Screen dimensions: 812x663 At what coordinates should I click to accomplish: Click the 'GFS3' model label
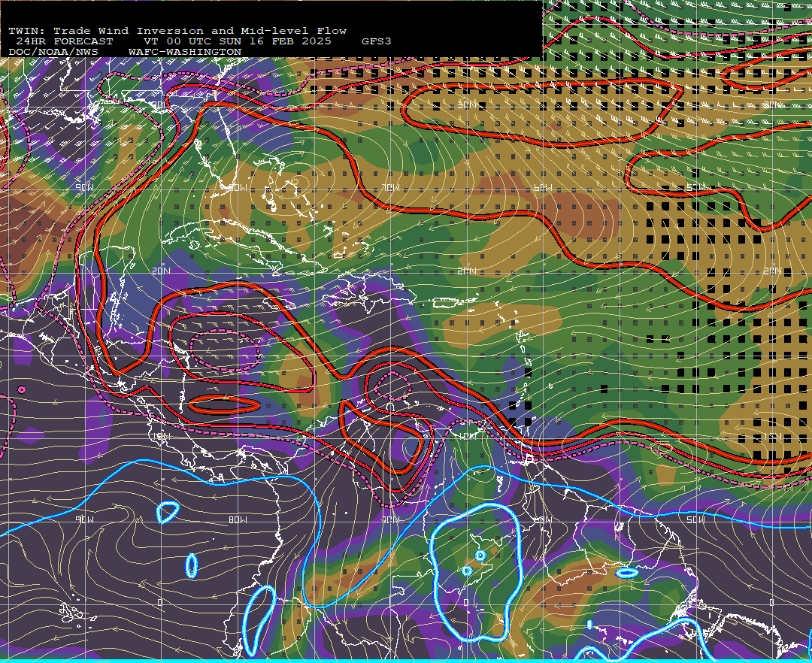point(377,41)
